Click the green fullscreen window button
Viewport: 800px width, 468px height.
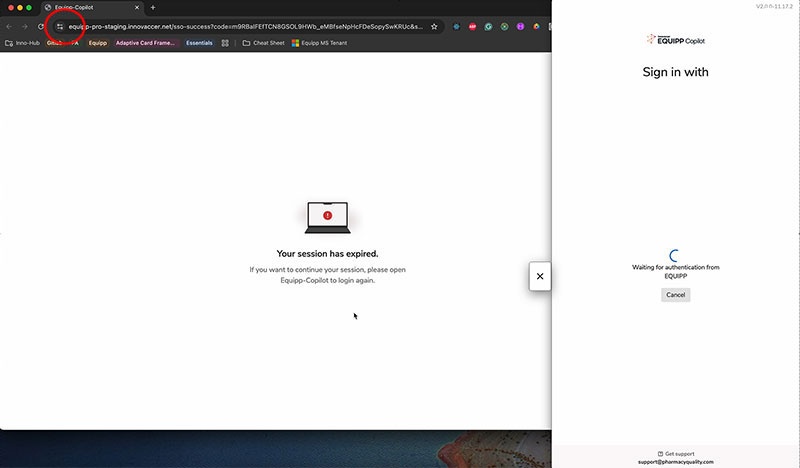[x=29, y=8]
